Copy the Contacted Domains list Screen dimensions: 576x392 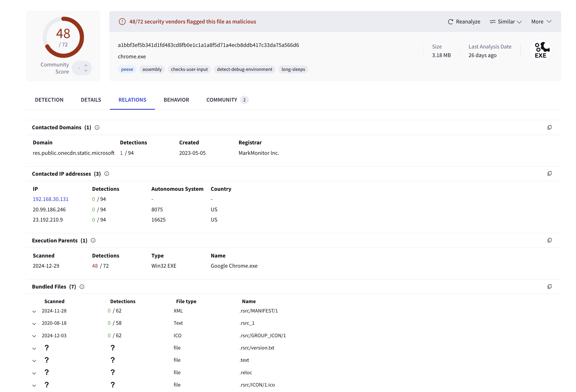pyautogui.click(x=549, y=127)
